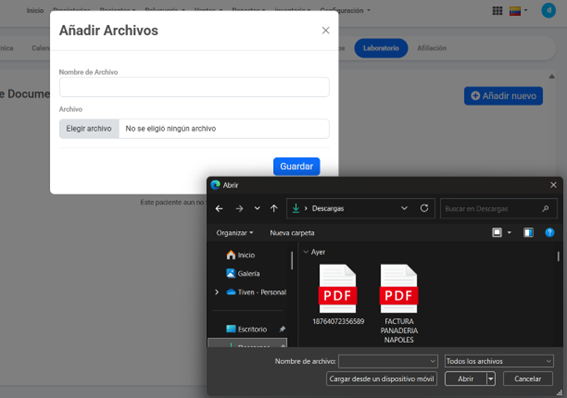This screenshot has height=398, width=567.
Task: Click the navigation pane scrollbar
Action: coord(292,260)
